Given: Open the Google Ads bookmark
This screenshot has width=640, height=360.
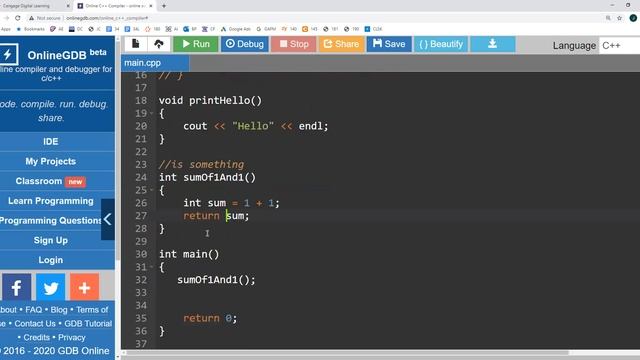Looking at the screenshot, I should [x=236, y=29].
